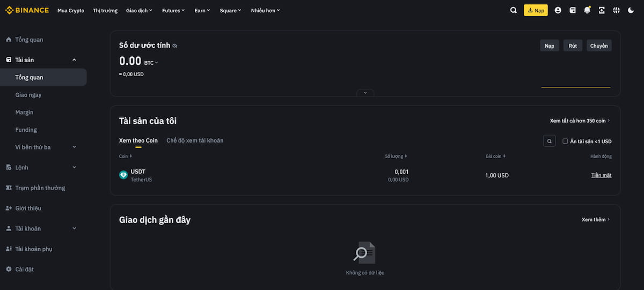Click the Tiền mặt link for USDT
This screenshot has height=290, width=644.
point(601,175)
